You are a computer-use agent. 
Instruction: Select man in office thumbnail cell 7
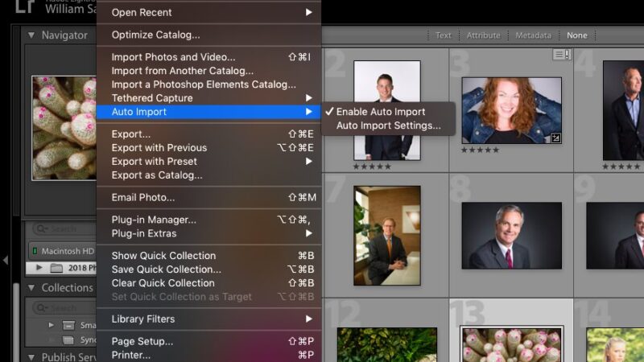click(x=387, y=236)
